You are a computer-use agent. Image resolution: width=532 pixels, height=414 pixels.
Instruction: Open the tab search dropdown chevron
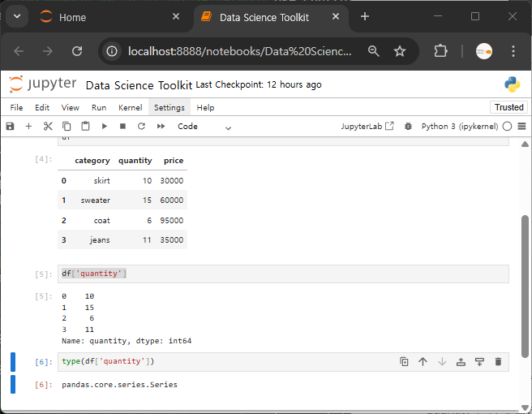point(17,16)
